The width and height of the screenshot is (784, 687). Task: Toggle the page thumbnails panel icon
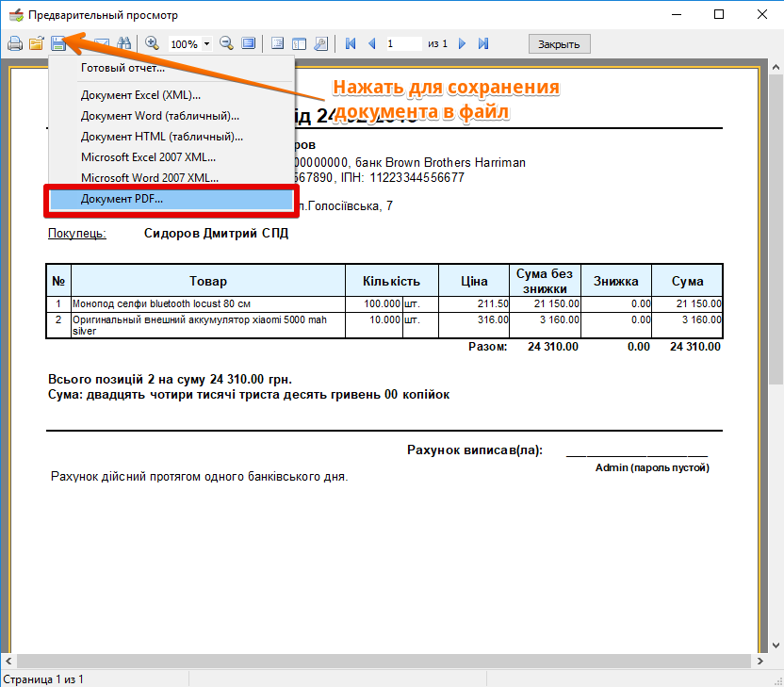tap(299, 44)
